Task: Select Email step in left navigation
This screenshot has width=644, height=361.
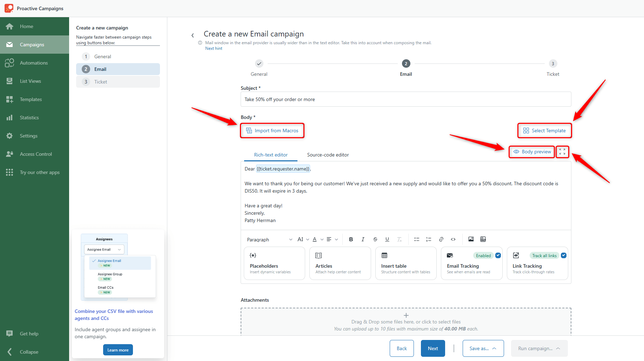Action: click(x=118, y=69)
